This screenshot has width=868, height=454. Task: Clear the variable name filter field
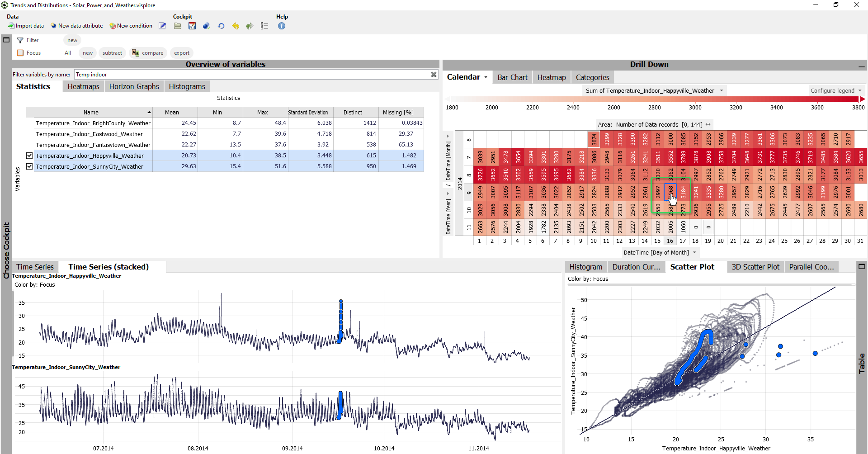pos(434,75)
